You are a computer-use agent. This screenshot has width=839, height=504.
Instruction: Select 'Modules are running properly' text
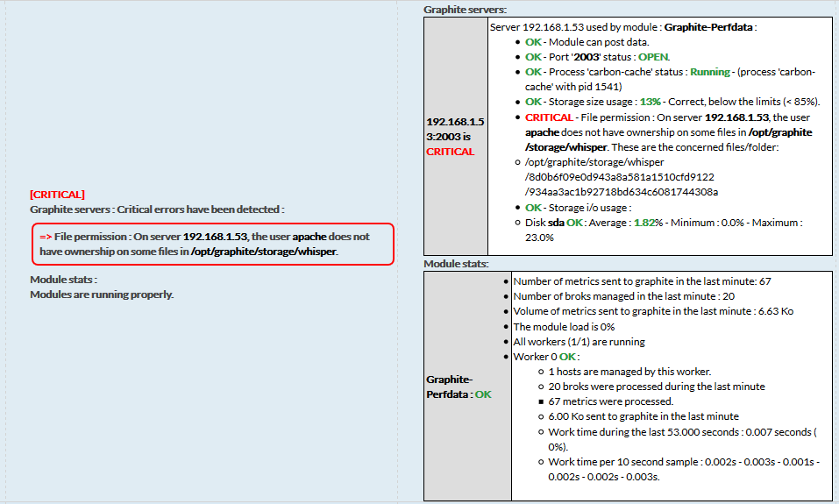click(x=102, y=295)
